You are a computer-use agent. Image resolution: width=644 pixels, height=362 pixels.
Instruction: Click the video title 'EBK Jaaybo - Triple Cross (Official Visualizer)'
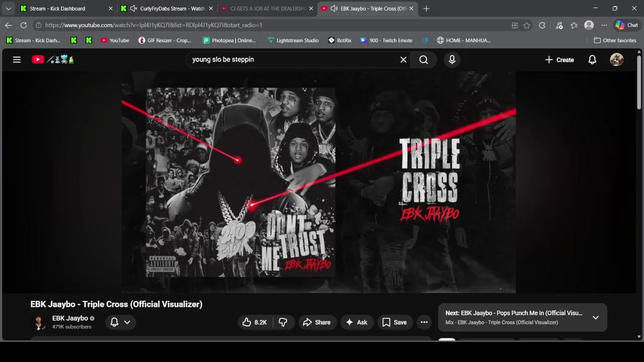point(116,304)
